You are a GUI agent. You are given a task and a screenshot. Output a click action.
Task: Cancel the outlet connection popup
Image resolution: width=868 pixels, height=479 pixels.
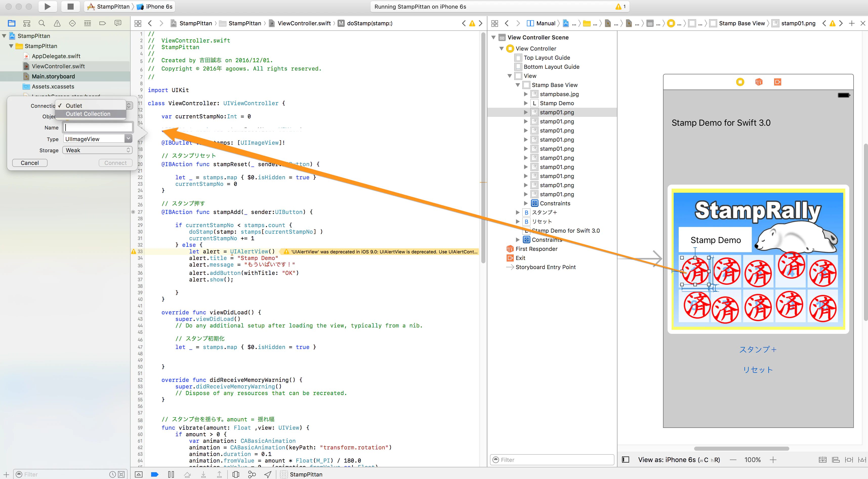[x=30, y=163]
